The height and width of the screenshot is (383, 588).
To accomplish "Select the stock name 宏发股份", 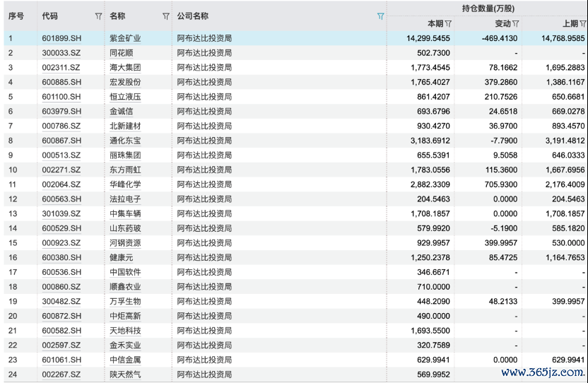I will pyautogui.click(x=125, y=82).
